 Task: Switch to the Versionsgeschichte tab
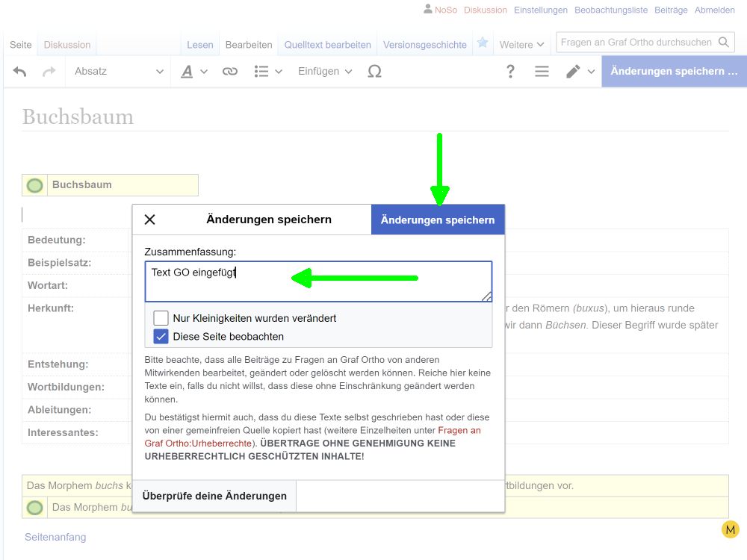click(x=424, y=45)
